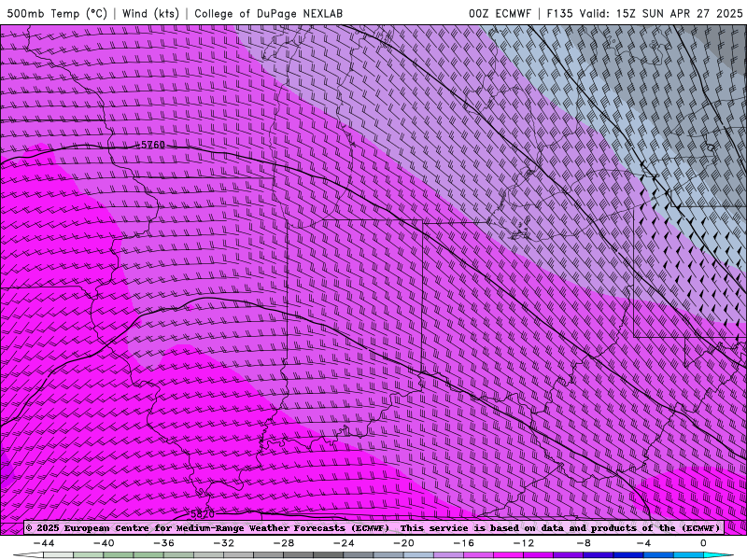This screenshot has height=560, width=747.
Task: Click the '500mb Temp (°C)' title text
Action: pos(57,13)
